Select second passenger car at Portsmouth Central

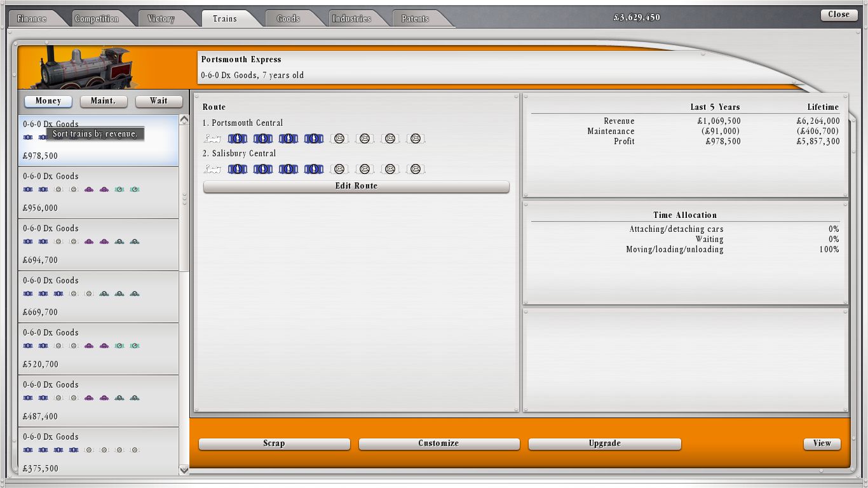point(263,139)
